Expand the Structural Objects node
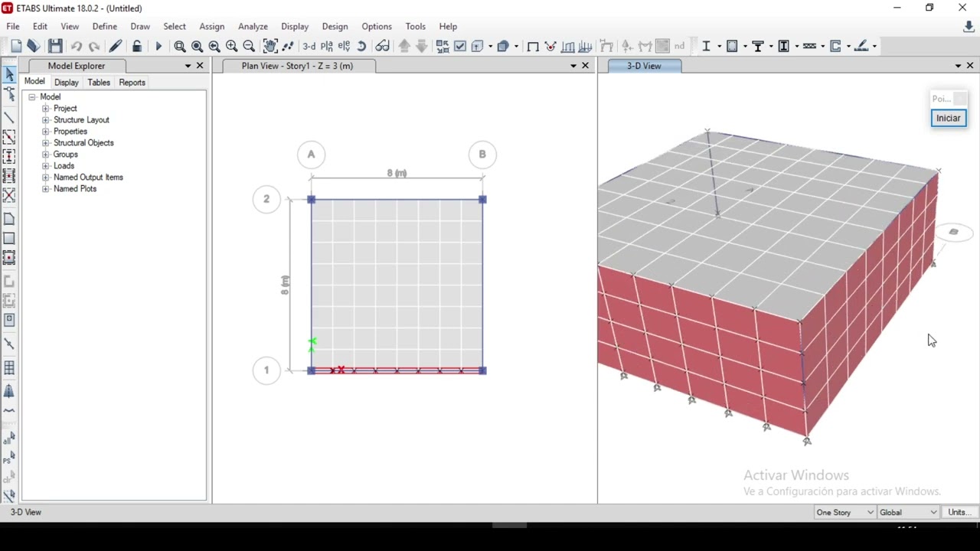980x551 pixels. coord(45,143)
